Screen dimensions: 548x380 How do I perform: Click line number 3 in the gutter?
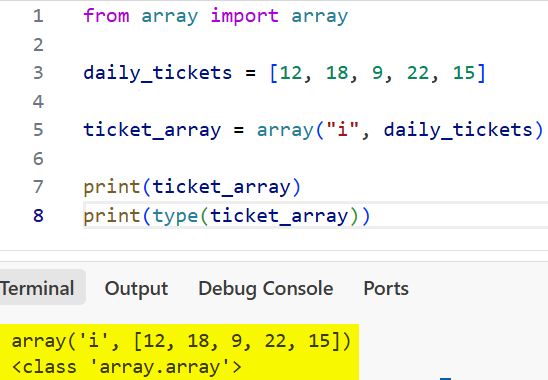(38, 73)
